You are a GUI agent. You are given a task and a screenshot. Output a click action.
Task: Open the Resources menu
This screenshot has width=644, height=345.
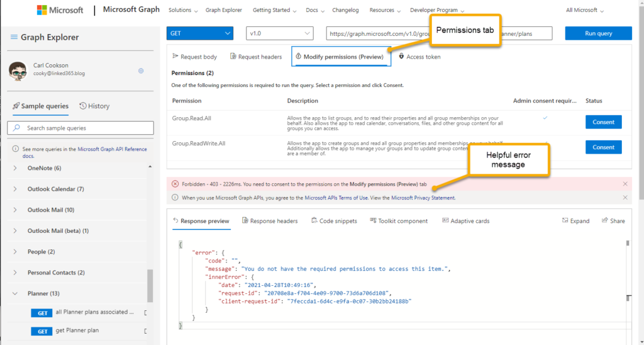[x=385, y=10]
